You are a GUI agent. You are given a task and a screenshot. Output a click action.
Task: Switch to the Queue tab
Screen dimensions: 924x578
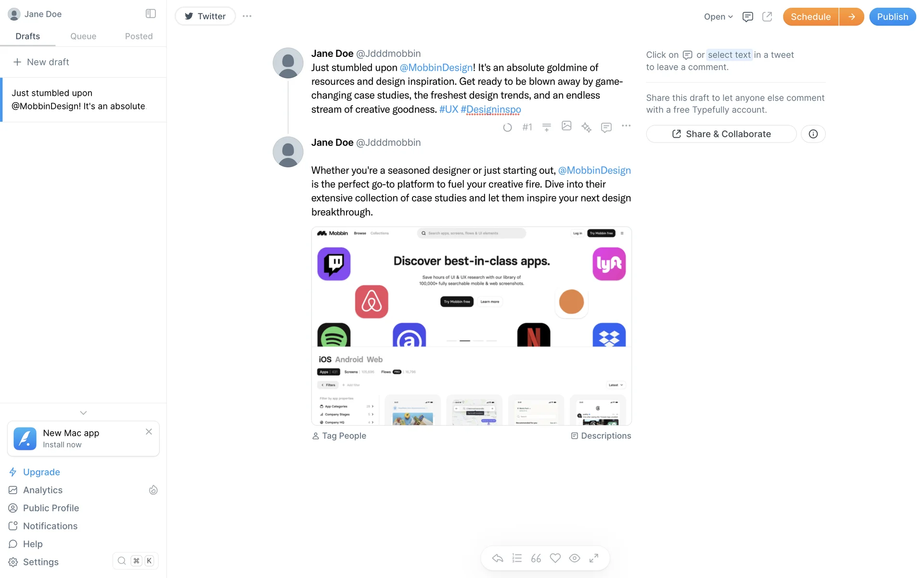pos(83,36)
